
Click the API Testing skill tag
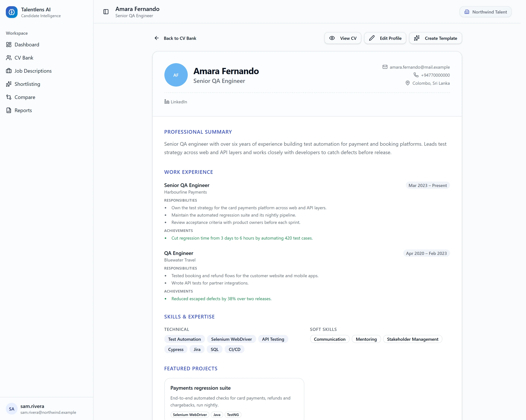[273, 339]
